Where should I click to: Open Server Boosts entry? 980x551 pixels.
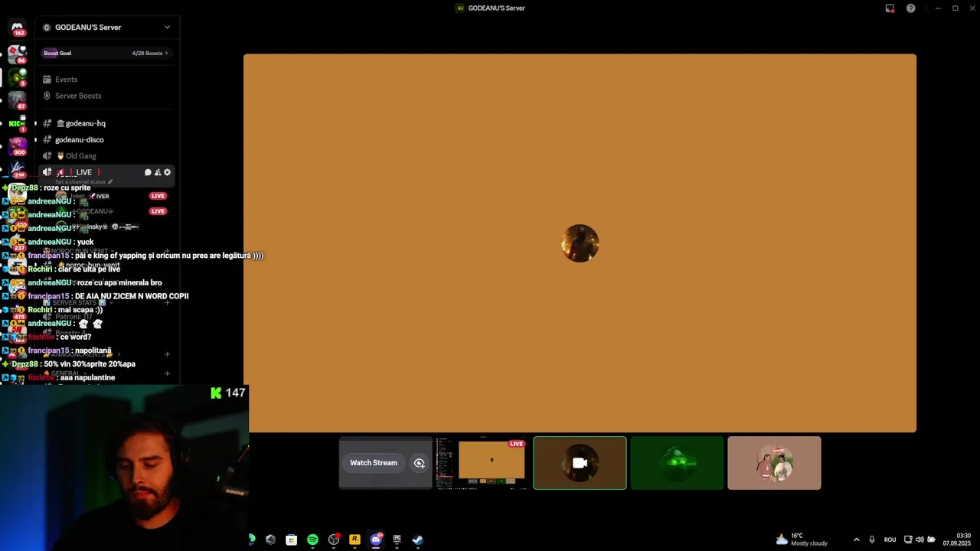click(x=77, y=96)
